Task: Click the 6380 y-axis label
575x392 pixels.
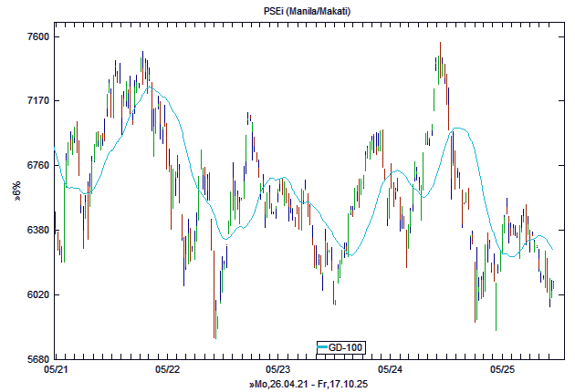Action: click(37, 231)
